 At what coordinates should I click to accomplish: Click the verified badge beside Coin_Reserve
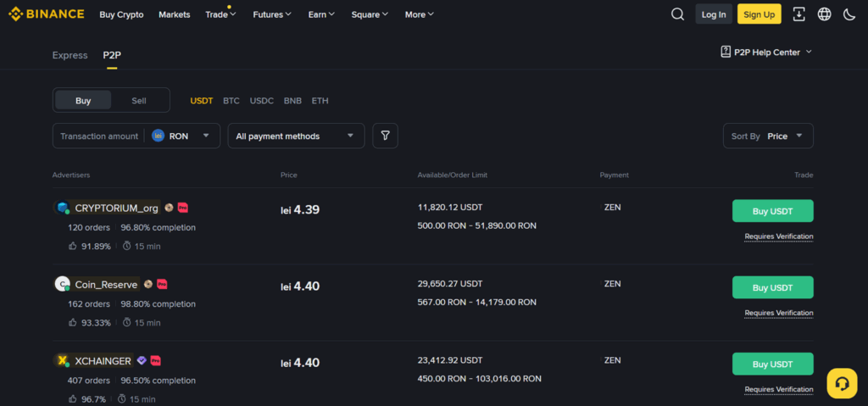click(x=147, y=284)
